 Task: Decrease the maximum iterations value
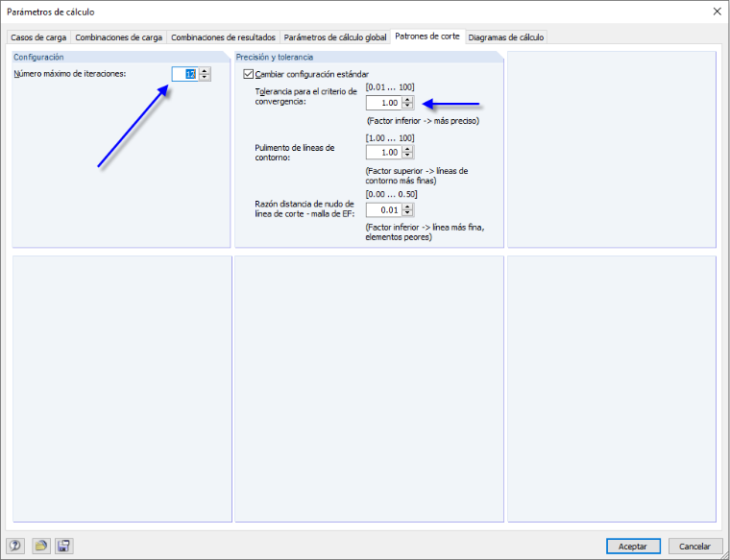point(205,77)
